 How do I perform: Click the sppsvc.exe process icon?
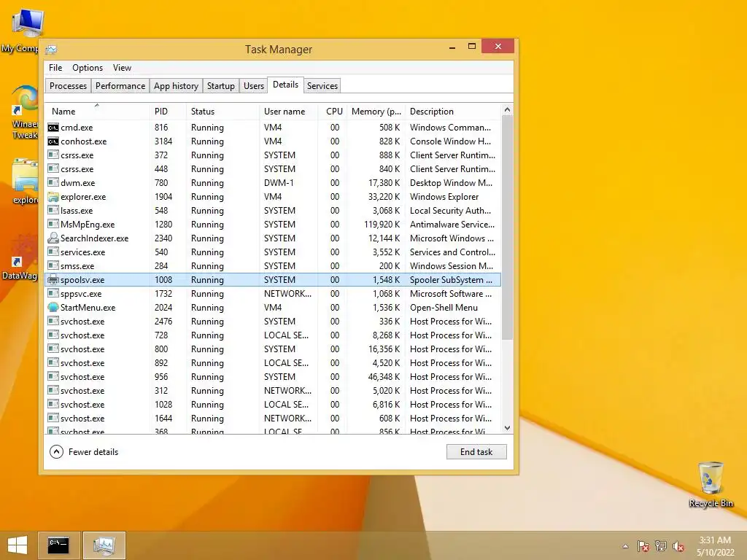[53, 293]
